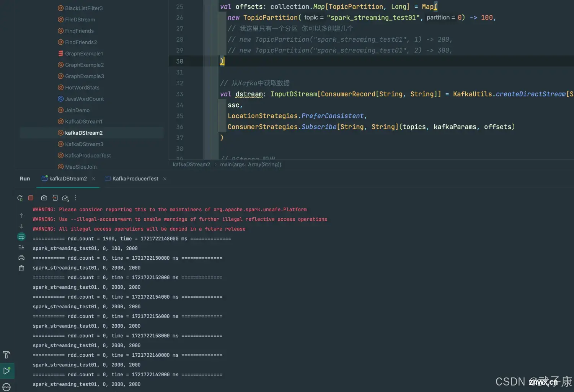Open the bottom sidebar tool window icon

(7, 387)
